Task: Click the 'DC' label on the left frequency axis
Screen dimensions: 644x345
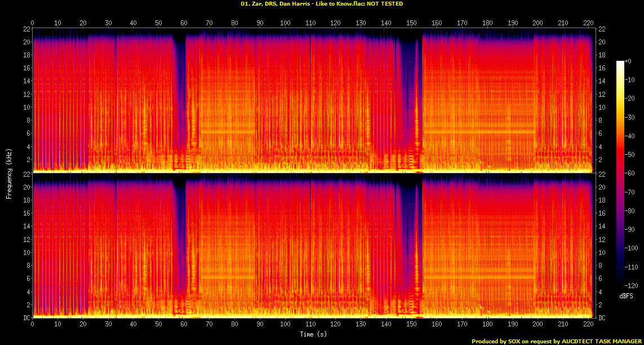Action: pos(26,318)
